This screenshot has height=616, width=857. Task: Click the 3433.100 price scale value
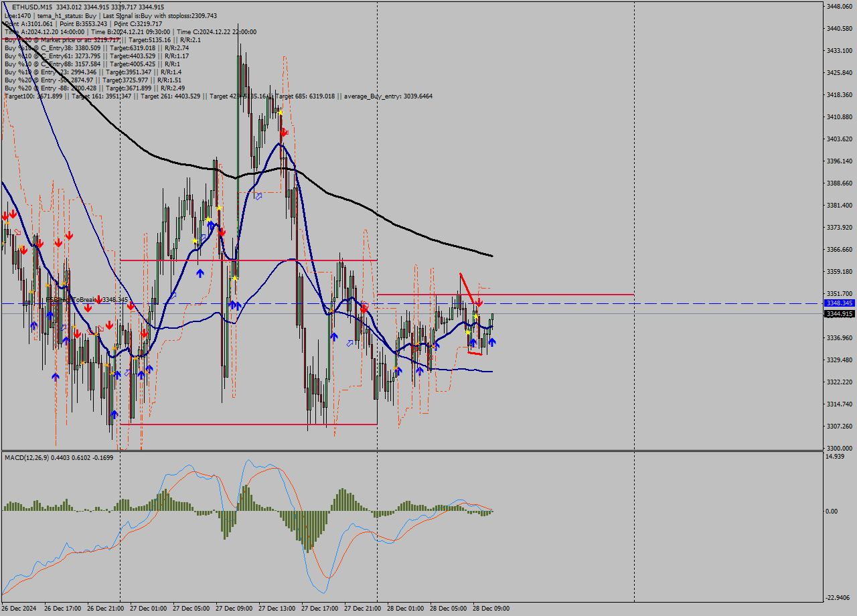pos(839,50)
